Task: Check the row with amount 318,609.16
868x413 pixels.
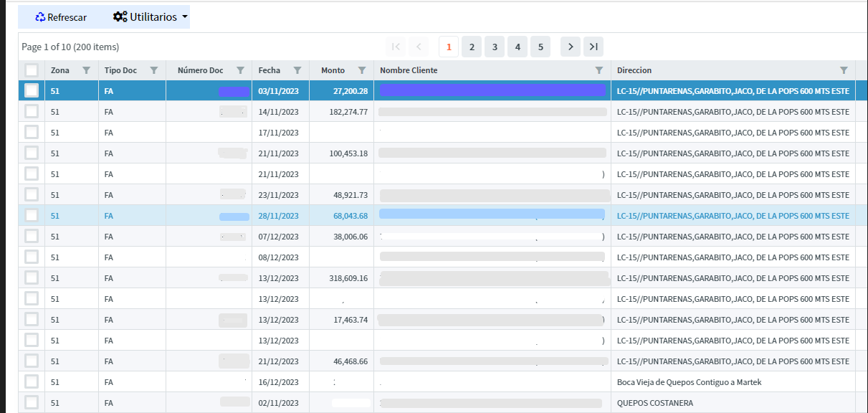Action: 32,277
